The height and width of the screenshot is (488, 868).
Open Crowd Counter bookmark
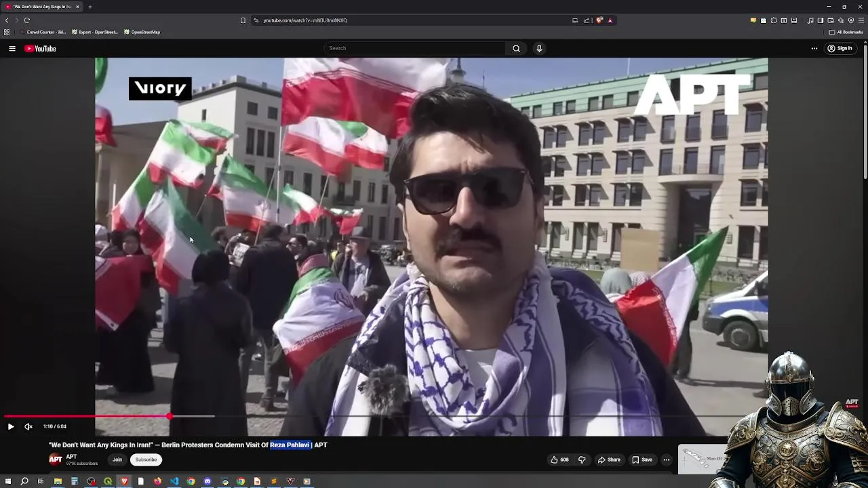click(43, 32)
